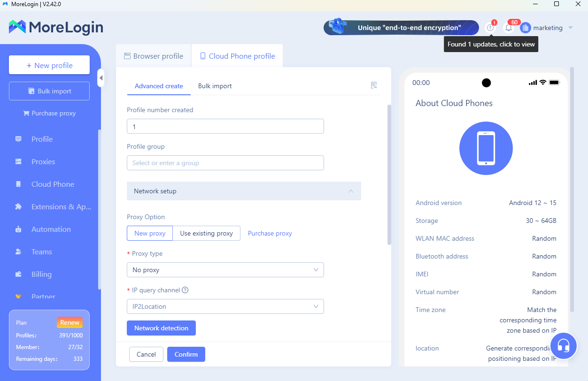Open the Proxy type dropdown
Screen dimensions: 588x381
[225, 270]
